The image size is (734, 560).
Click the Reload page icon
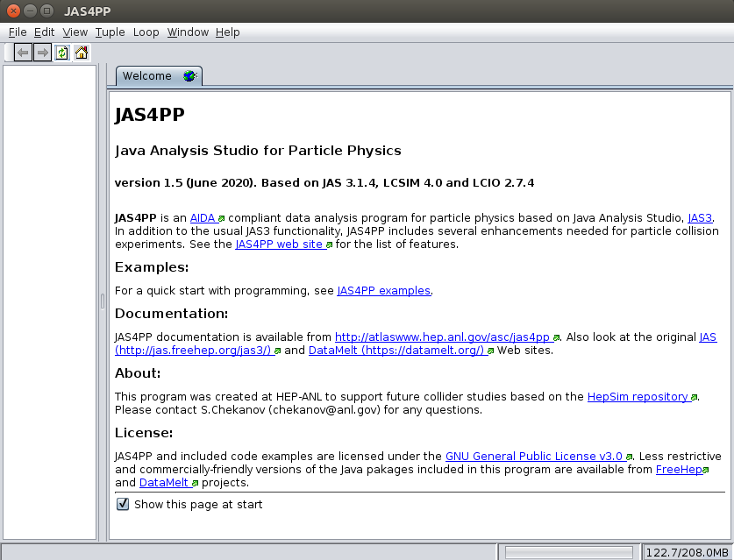point(62,53)
